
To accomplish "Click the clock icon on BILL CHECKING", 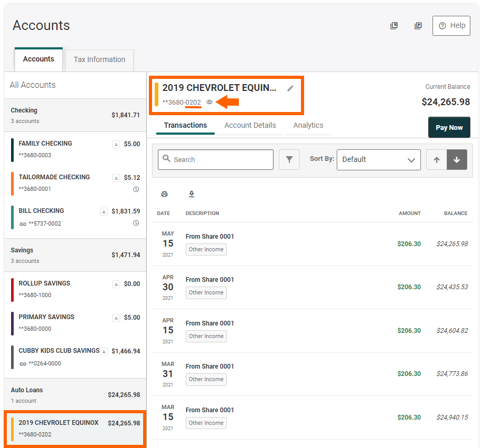I will [136, 223].
